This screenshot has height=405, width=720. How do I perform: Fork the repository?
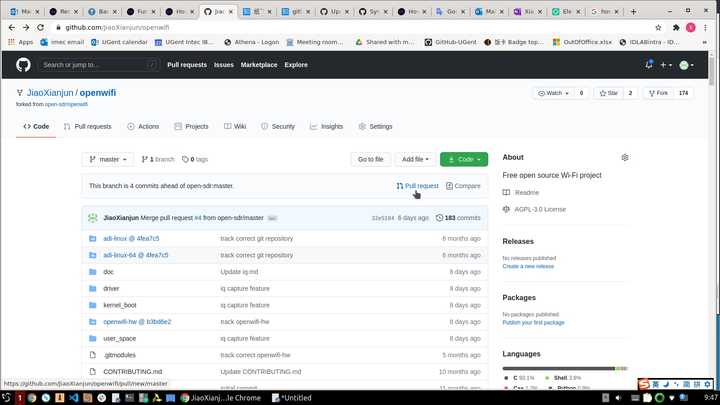(x=658, y=93)
